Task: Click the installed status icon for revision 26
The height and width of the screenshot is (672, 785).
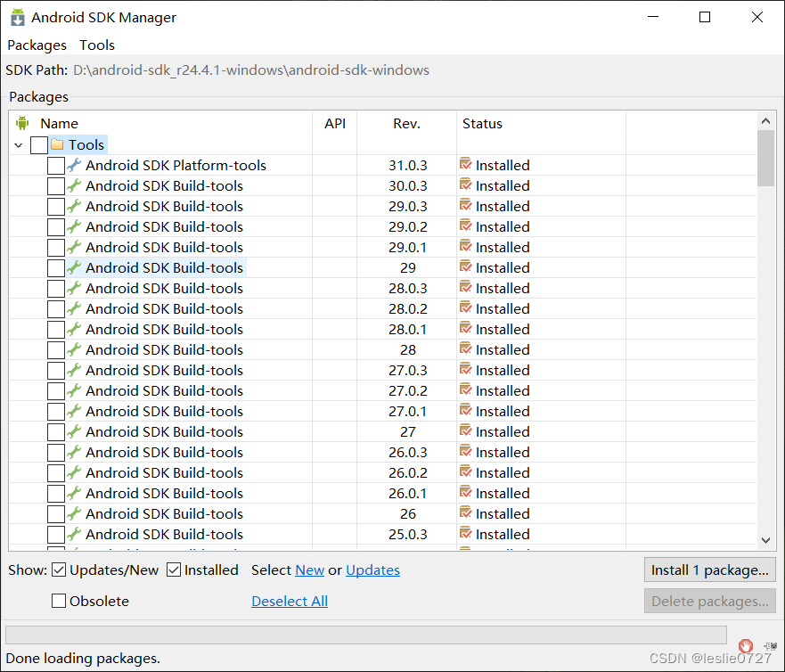Action: point(466,513)
